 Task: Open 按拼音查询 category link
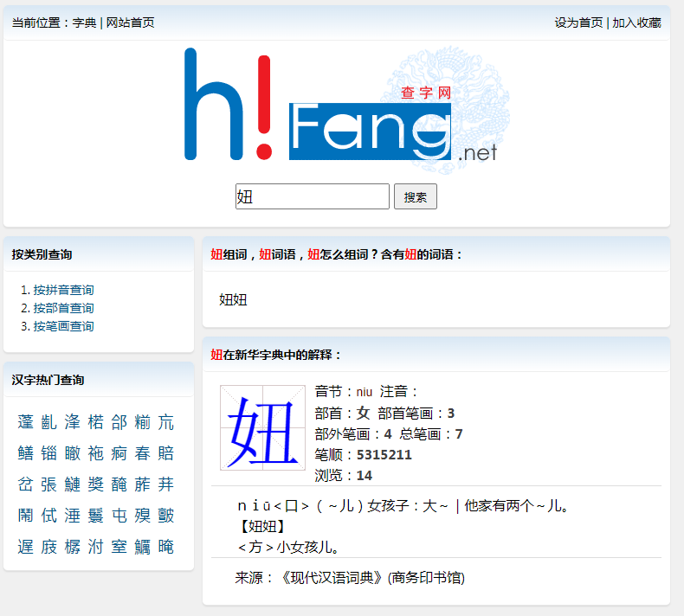coord(64,290)
